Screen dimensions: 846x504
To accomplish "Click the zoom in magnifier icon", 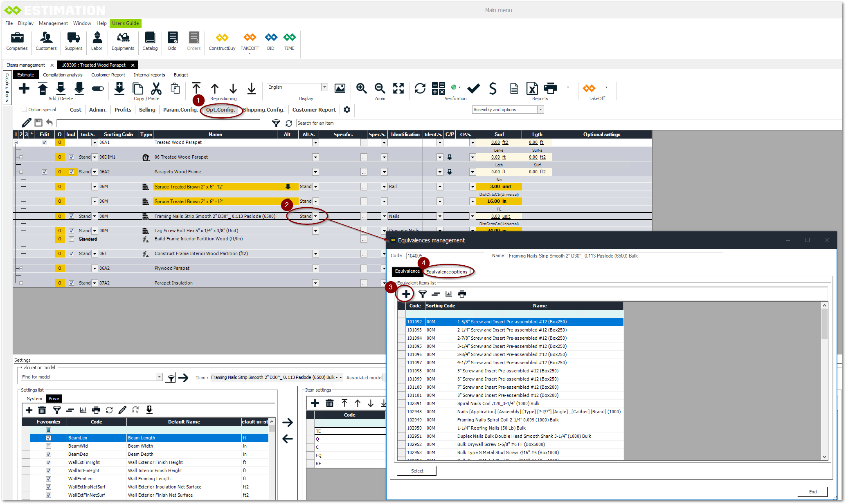I will [x=361, y=88].
